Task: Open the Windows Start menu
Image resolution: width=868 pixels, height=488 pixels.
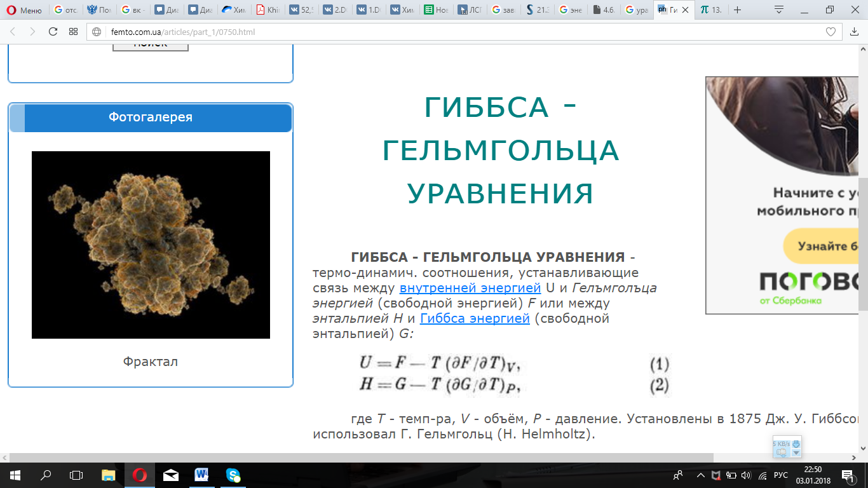Action: click(x=15, y=475)
